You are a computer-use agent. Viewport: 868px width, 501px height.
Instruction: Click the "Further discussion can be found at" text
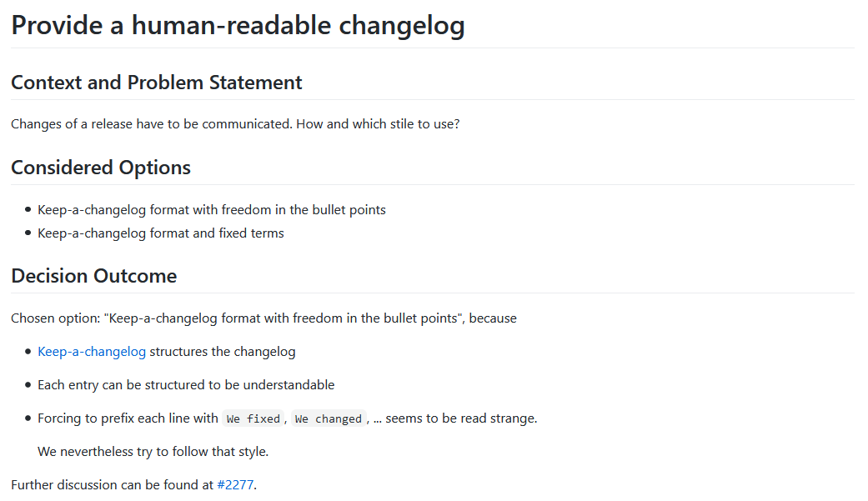(112, 484)
